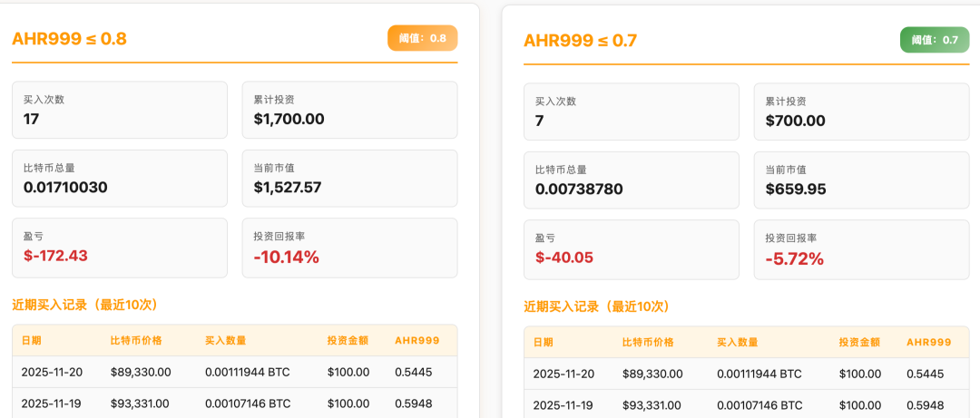
Task: Click 比特币价格 column header in the 0.7 card
Action: pos(648,343)
